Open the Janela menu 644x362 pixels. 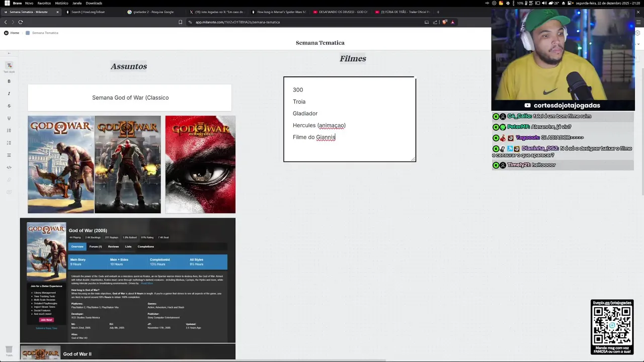click(77, 3)
